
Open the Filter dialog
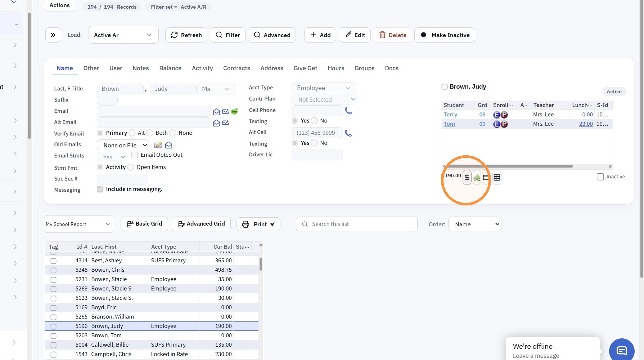point(228,35)
